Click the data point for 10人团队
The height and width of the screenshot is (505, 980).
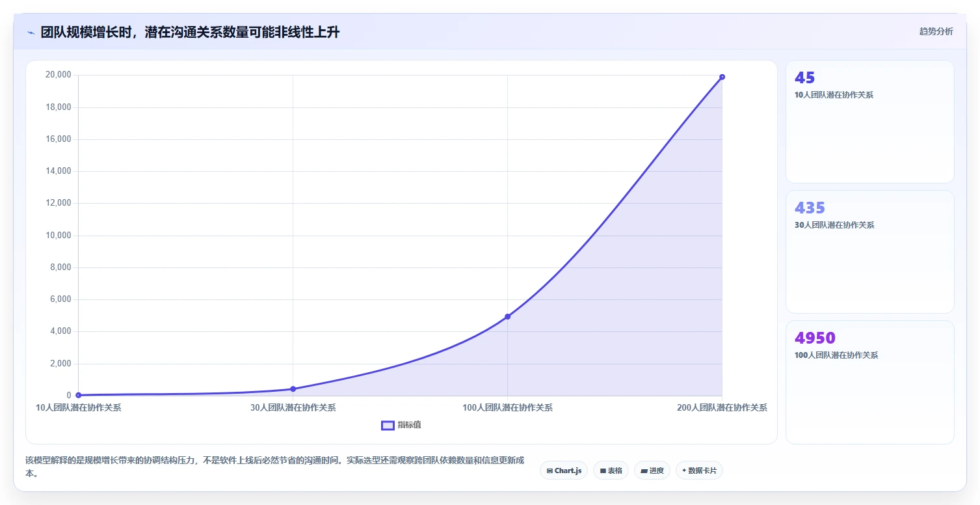(x=79, y=395)
